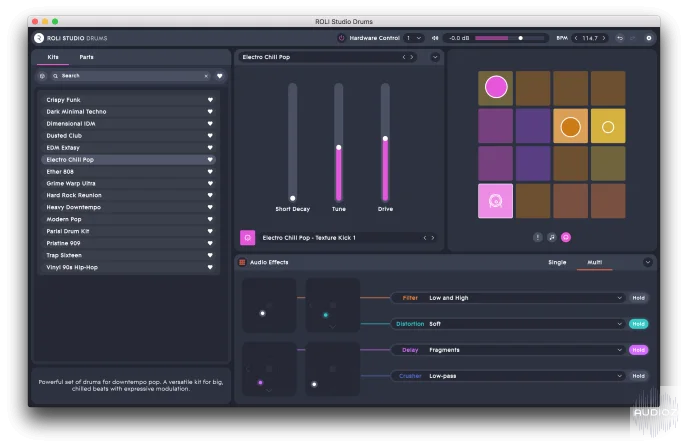
Task: Click the ROLI logo icon
Action: (39, 38)
